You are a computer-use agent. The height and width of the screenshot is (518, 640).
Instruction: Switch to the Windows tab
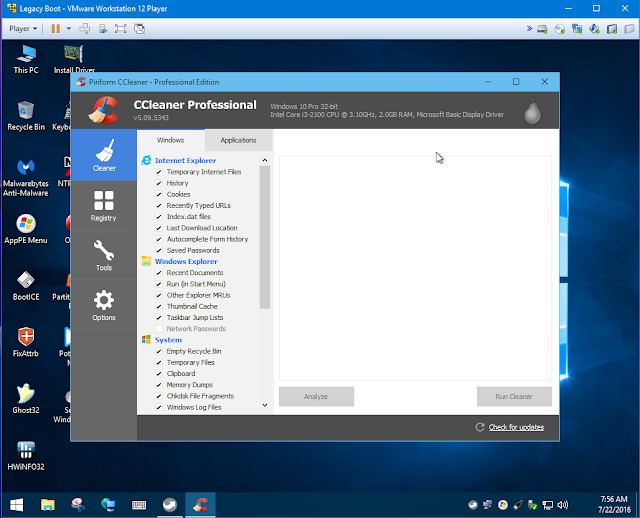click(x=171, y=140)
